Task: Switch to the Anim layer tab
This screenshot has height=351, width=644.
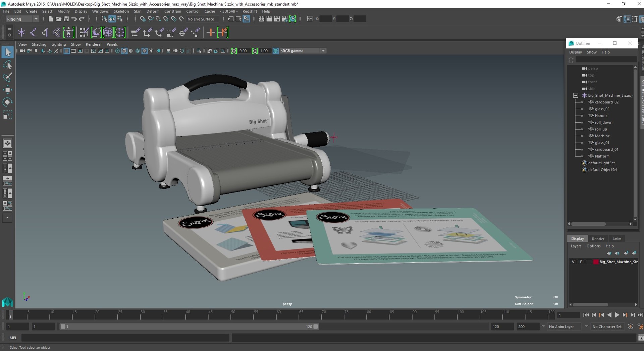Action: pos(616,239)
